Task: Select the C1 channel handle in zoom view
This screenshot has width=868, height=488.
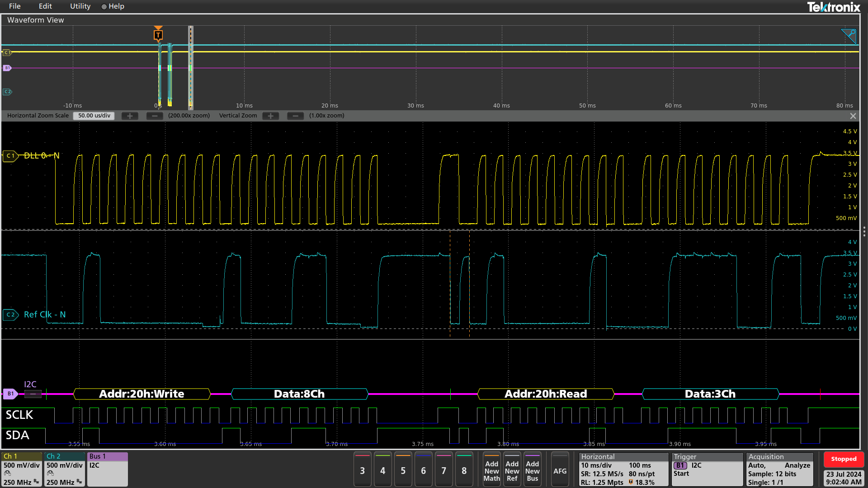Action: [9, 156]
